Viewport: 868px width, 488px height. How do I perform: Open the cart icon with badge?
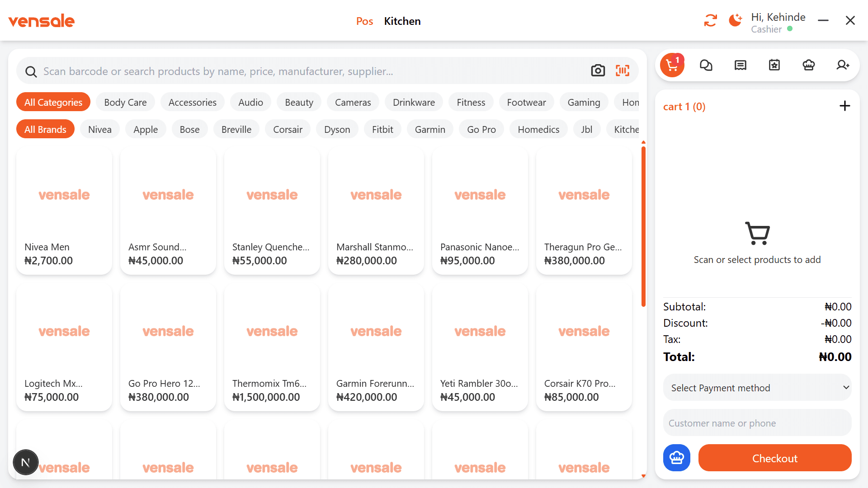tap(672, 65)
